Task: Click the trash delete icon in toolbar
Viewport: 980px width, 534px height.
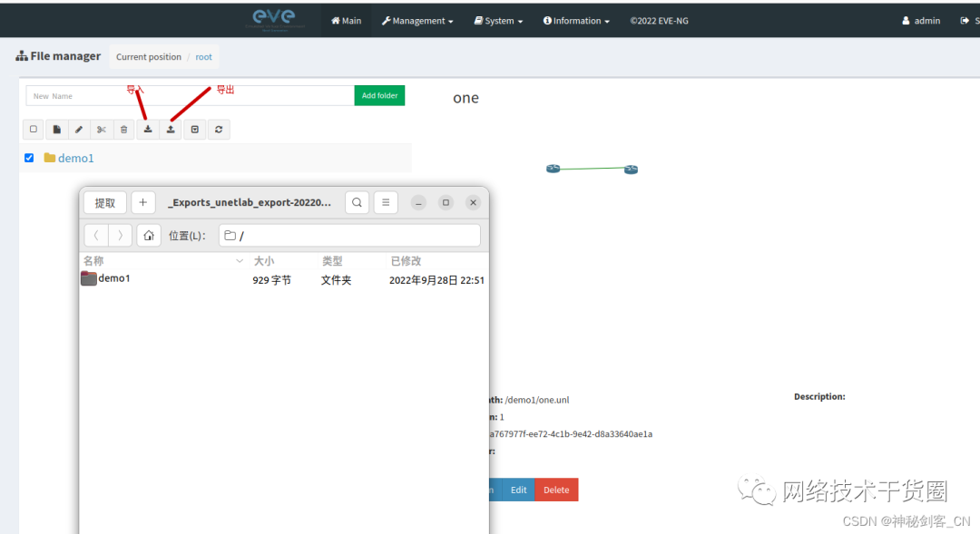Action: [x=123, y=130]
